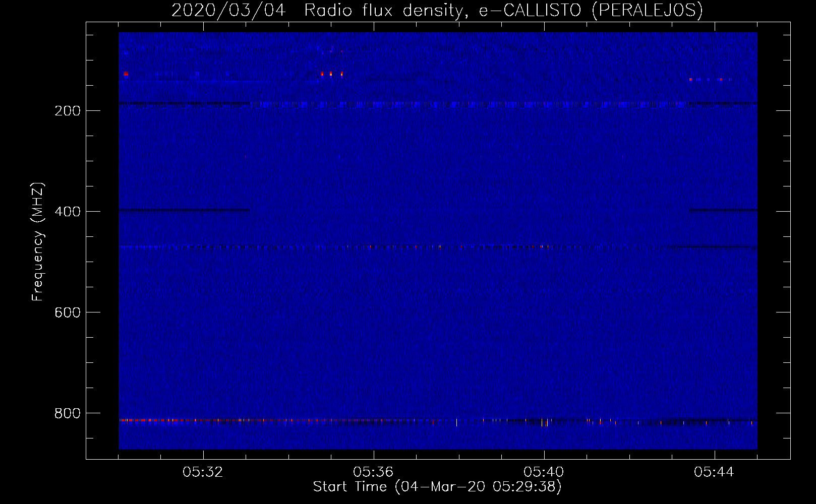
Task: Click the plot title text e-CALLISTO (PERALEJOS)
Action: click(590, 10)
